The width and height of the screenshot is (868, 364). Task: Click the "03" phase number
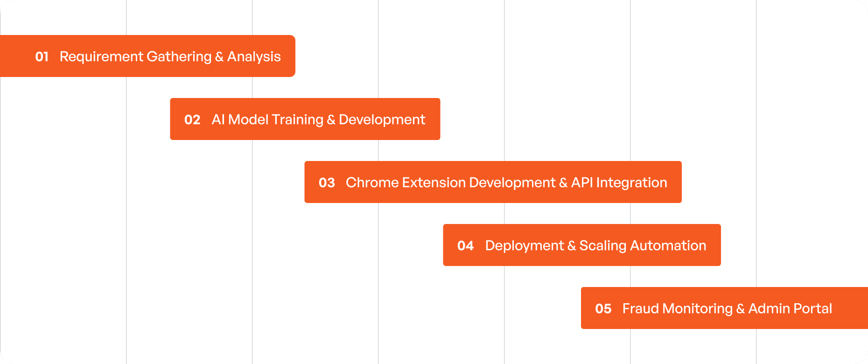pos(327,182)
